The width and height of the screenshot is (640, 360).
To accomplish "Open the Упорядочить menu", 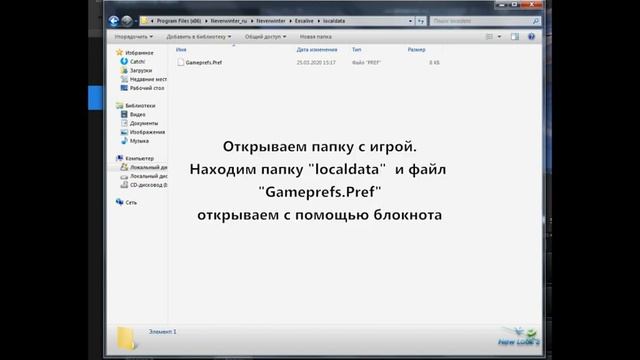I will (133, 37).
